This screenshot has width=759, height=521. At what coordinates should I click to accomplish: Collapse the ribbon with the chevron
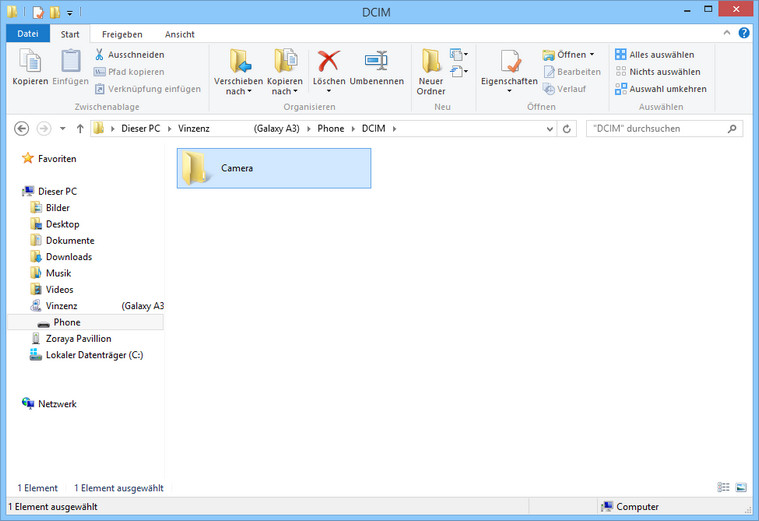[x=727, y=32]
